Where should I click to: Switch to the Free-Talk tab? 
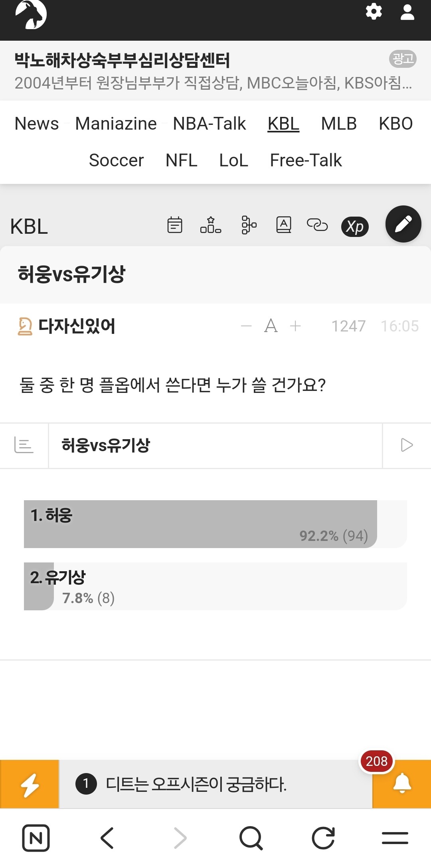(306, 160)
